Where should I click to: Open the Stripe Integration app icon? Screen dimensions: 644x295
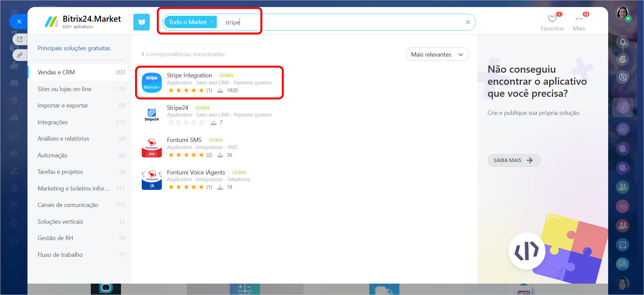pos(151,83)
